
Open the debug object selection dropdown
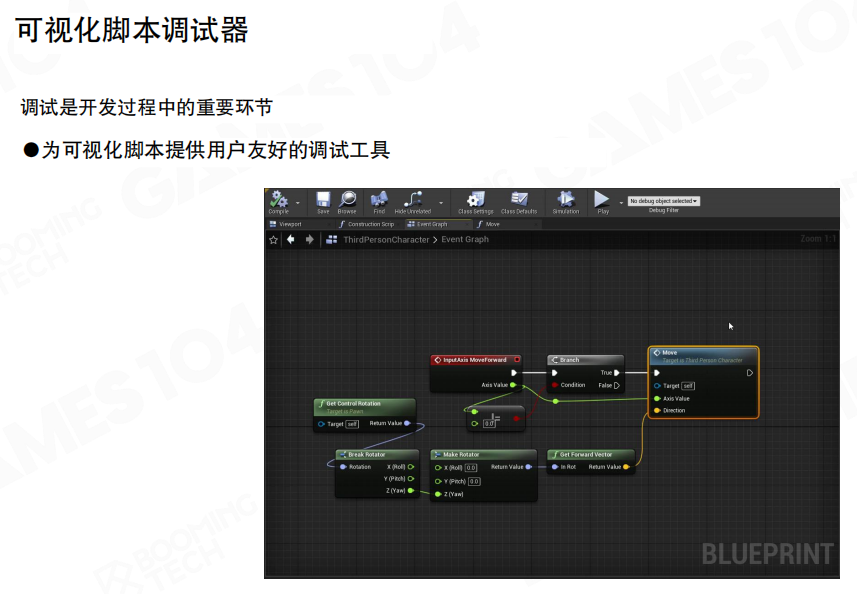tap(663, 201)
